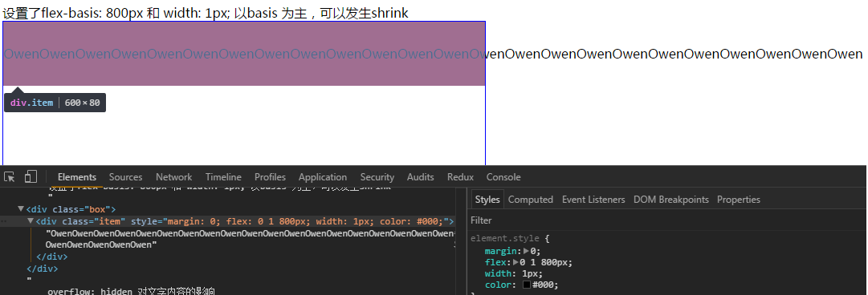
Task: Open the Network panel tab
Action: tap(173, 177)
